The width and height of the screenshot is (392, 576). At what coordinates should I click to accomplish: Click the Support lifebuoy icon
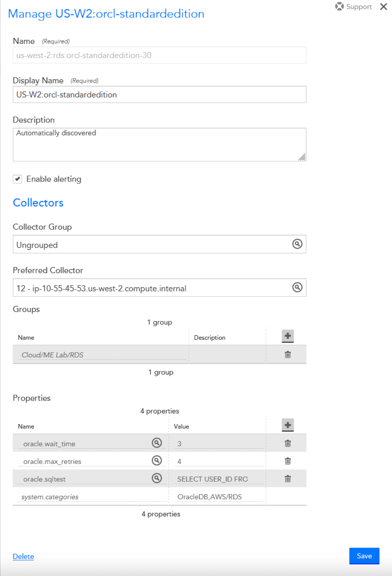[339, 7]
